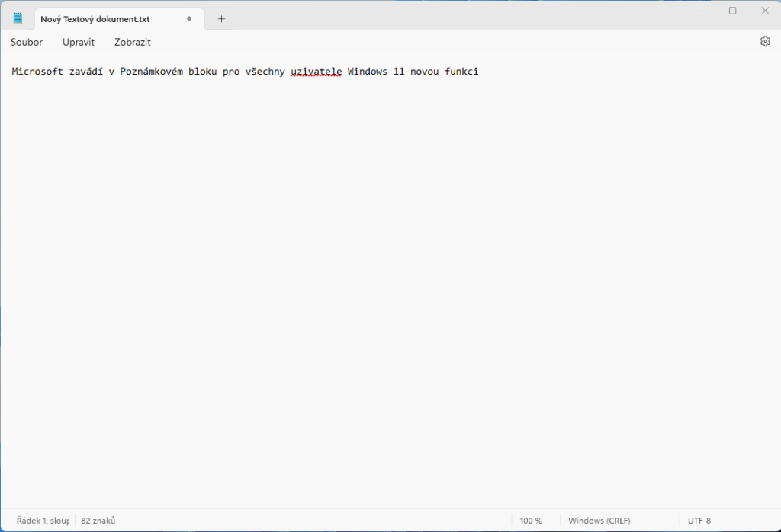The image size is (781, 532).
Task: Add a new tab with plus button
Action: click(222, 19)
